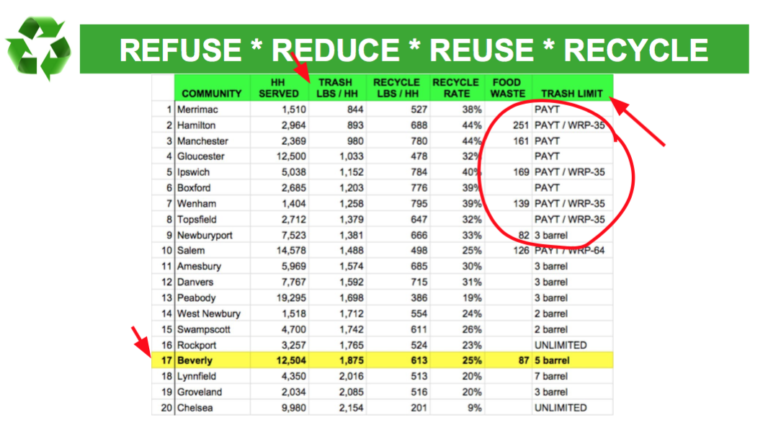Screen dimensions: 768x423
Task: Select the HH SERVED column header
Action: 279,88
